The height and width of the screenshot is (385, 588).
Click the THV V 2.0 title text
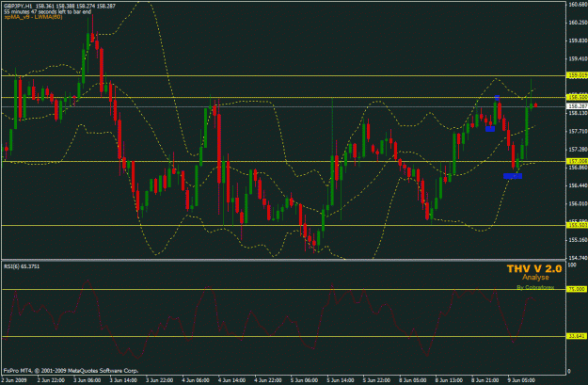pyautogui.click(x=534, y=268)
